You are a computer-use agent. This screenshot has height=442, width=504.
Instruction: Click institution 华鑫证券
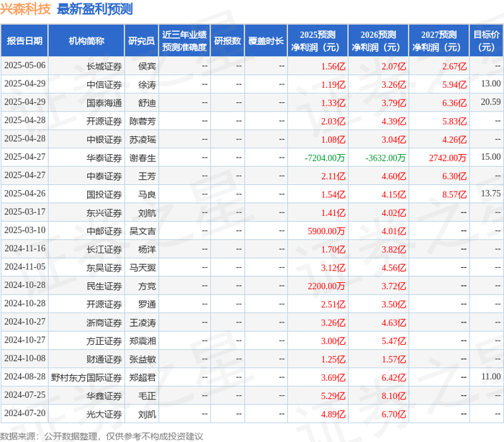click(104, 396)
